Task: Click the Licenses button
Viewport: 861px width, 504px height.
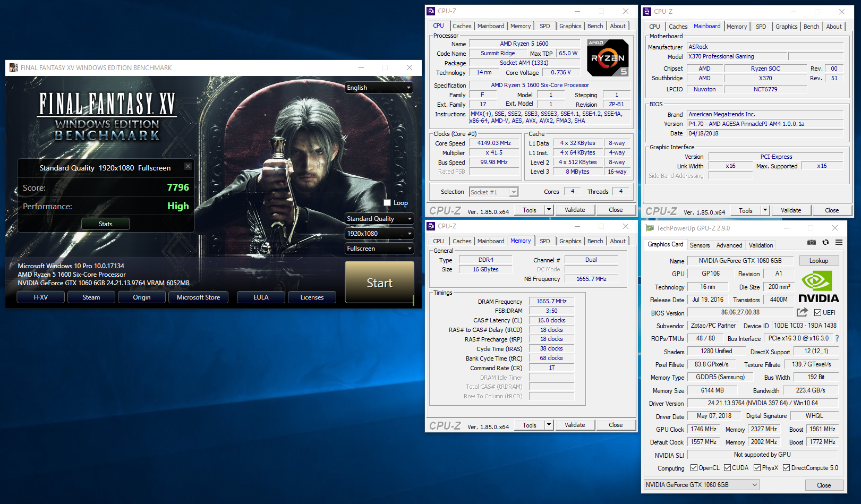Action: pos(312,297)
